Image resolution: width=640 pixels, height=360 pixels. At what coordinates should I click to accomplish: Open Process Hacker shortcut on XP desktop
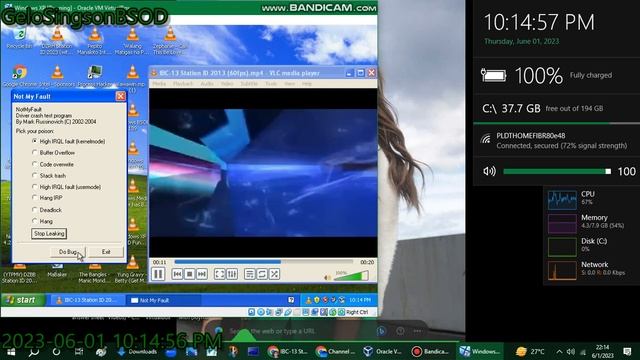(x=95, y=76)
